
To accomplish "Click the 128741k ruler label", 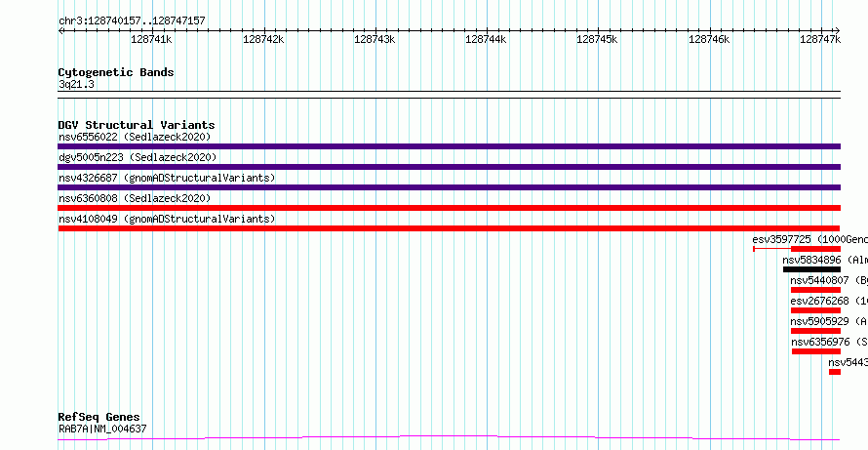I will pos(152,39).
